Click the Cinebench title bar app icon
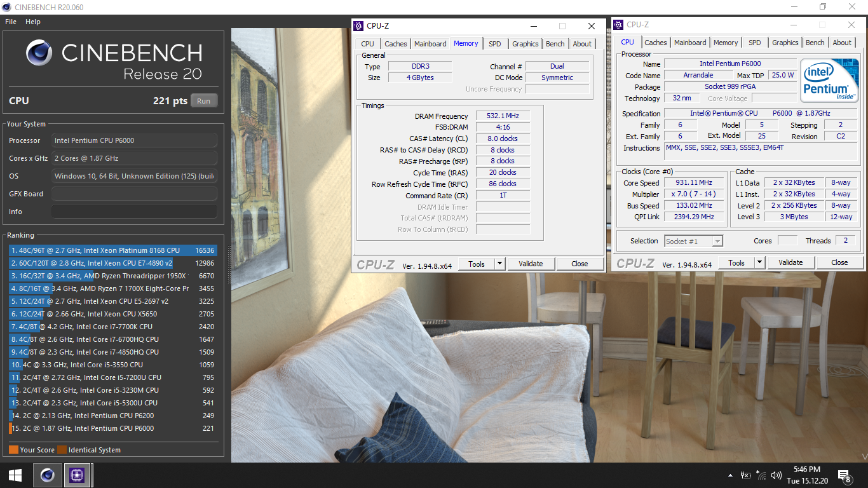The width and height of the screenshot is (868, 488). pyautogui.click(x=7, y=7)
